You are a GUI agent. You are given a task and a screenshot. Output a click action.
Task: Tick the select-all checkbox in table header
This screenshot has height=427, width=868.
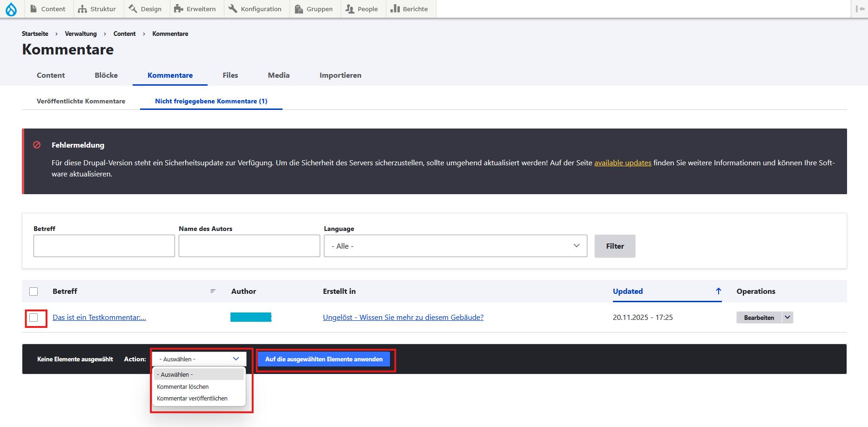pyautogui.click(x=34, y=291)
